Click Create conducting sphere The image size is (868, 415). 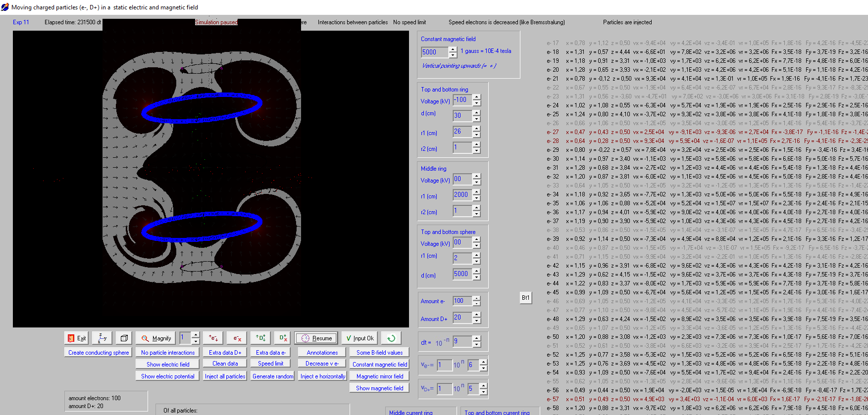(99, 353)
